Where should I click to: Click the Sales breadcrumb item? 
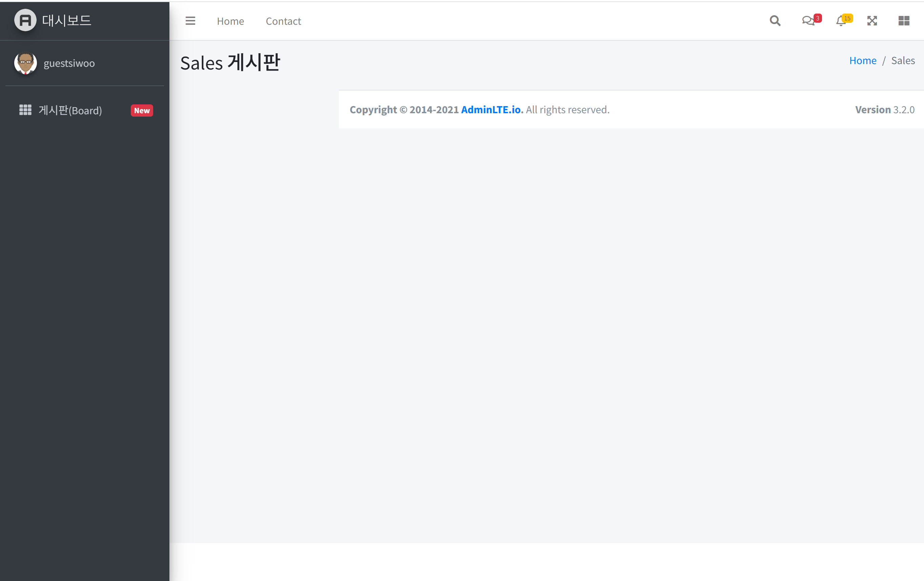(903, 61)
